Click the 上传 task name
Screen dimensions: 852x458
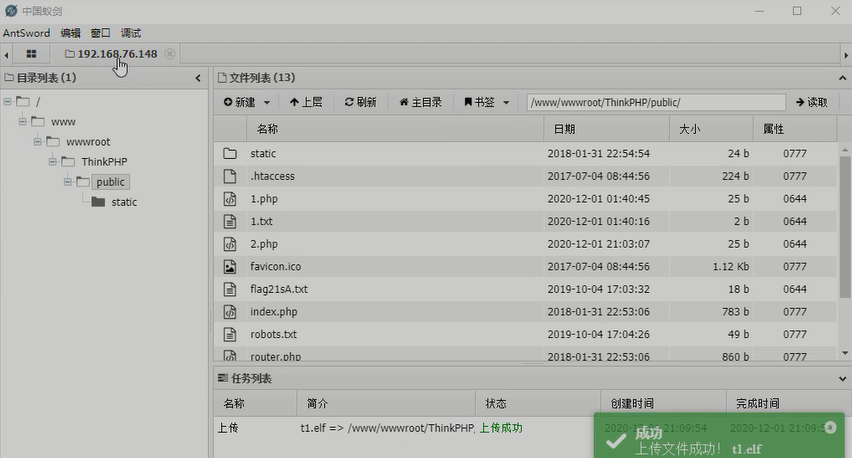(x=228, y=428)
